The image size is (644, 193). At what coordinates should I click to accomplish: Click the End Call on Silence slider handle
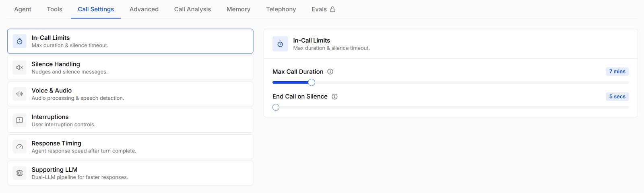pyautogui.click(x=276, y=107)
